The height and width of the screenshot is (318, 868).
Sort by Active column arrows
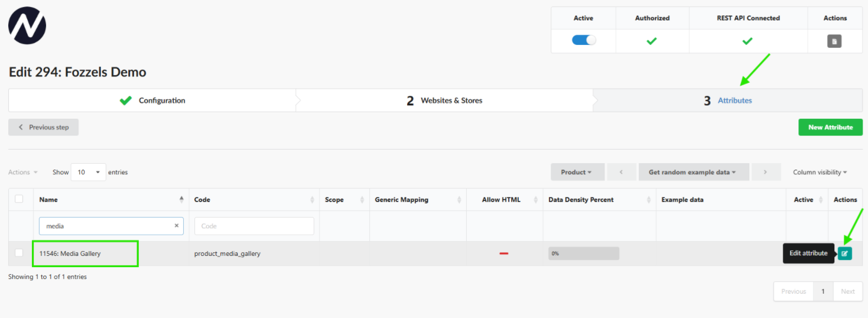[820, 200]
